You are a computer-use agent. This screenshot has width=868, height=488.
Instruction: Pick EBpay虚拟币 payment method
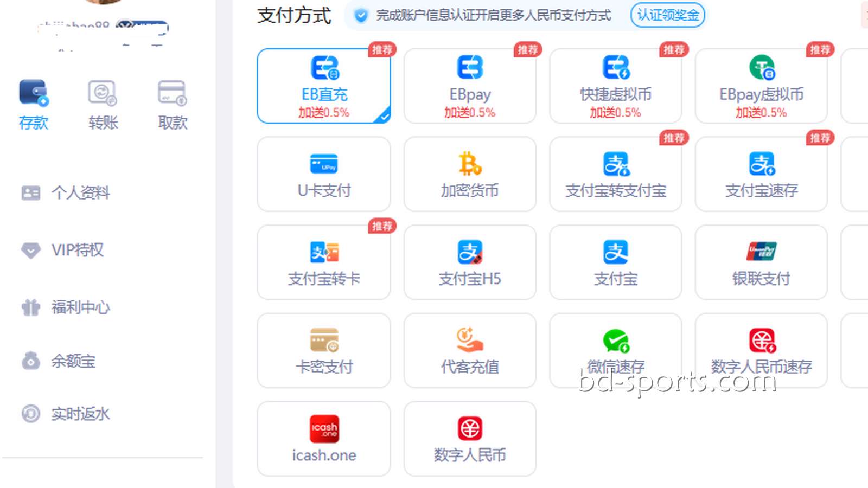tap(761, 86)
